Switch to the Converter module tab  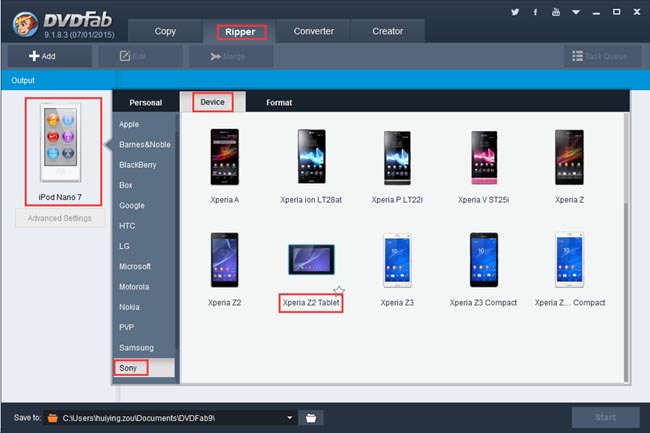tap(313, 31)
